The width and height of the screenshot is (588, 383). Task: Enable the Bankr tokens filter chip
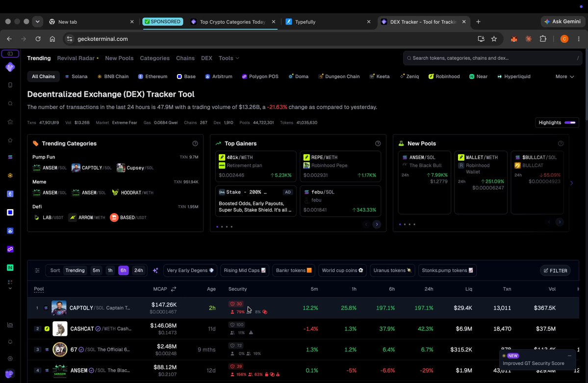294,271
